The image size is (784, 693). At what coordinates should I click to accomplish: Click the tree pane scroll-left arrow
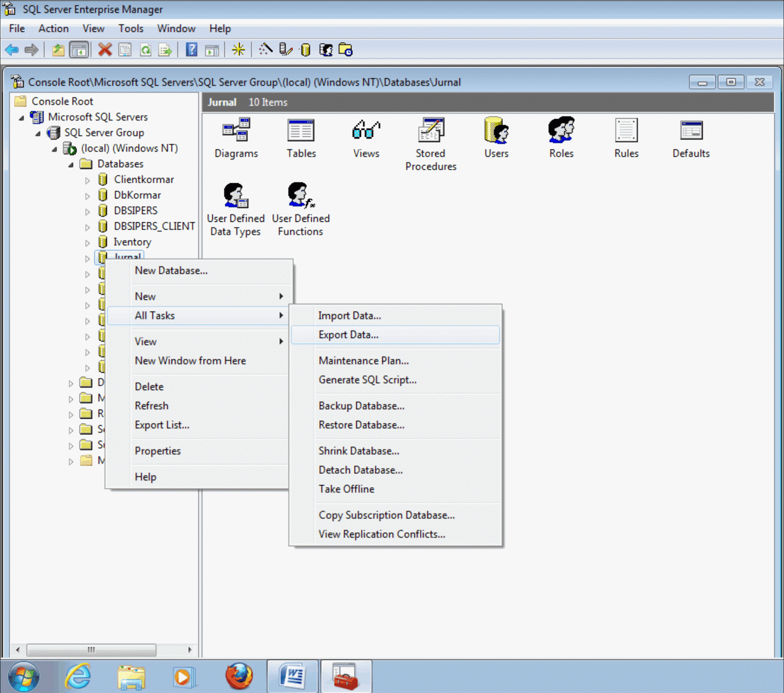point(18,650)
